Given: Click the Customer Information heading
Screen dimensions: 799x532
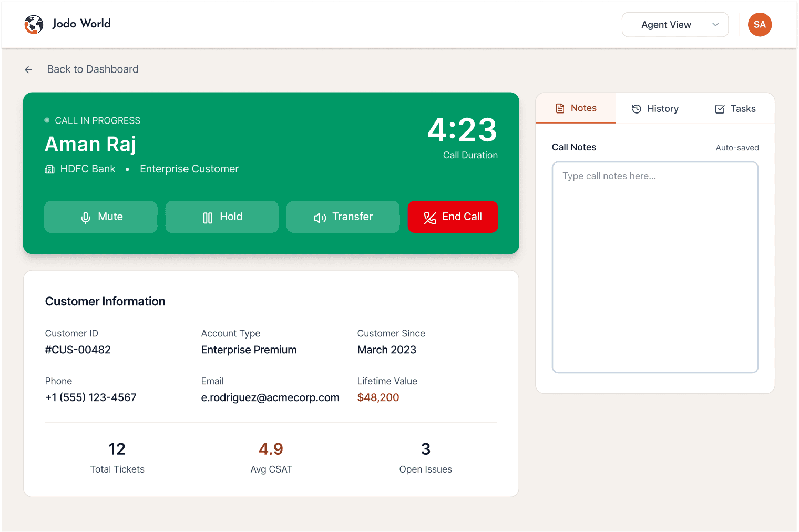Looking at the screenshot, I should tap(105, 301).
